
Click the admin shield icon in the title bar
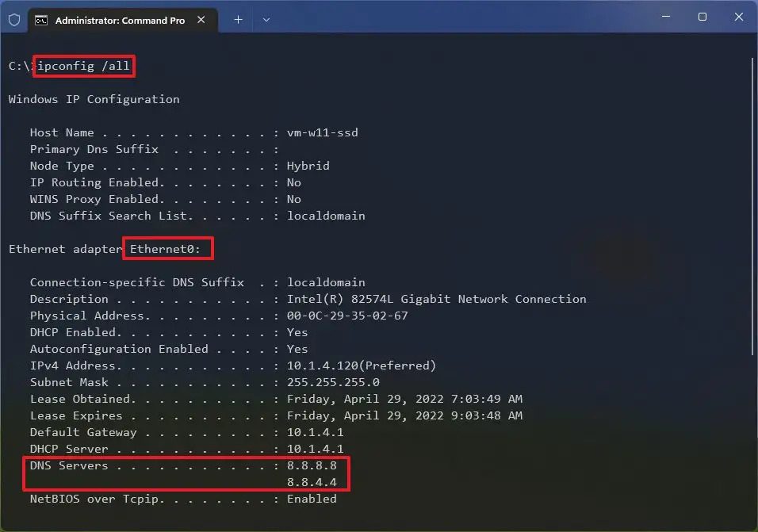tap(14, 19)
